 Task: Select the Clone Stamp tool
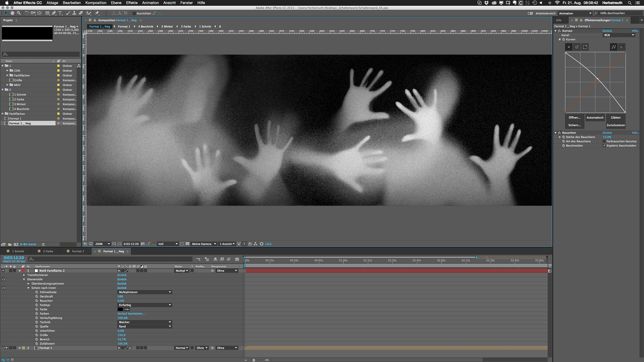point(74,13)
